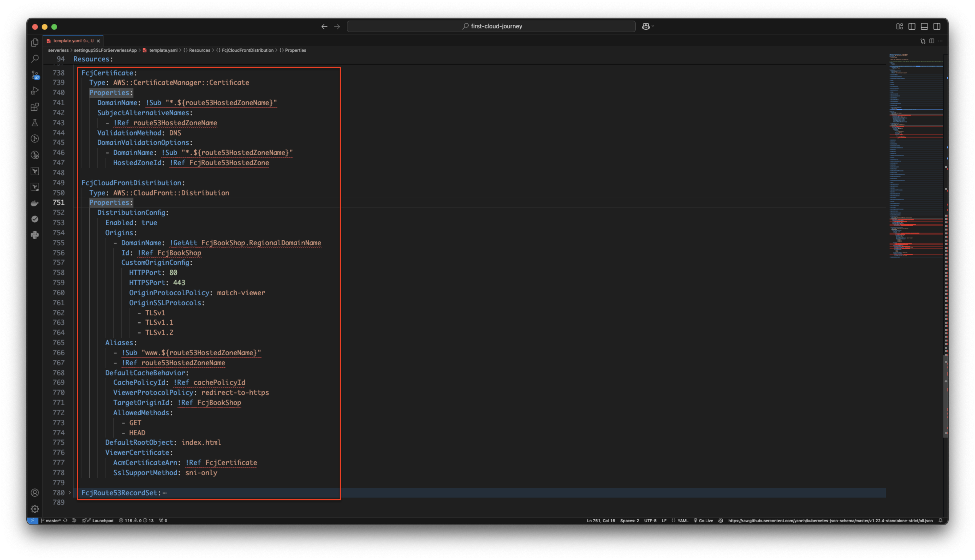Open the UTF-8 encoding selector
Screen dimensions: 975x560
point(650,520)
